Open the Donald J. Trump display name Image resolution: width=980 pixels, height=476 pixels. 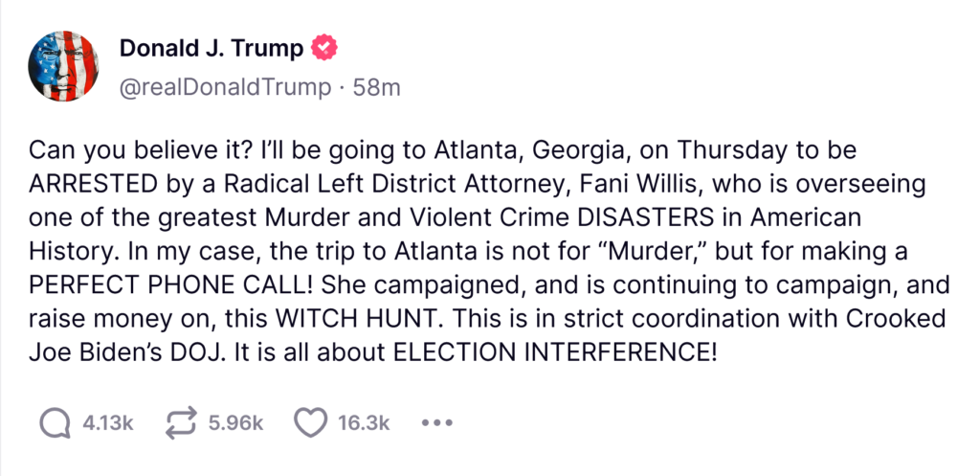tap(211, 48)
